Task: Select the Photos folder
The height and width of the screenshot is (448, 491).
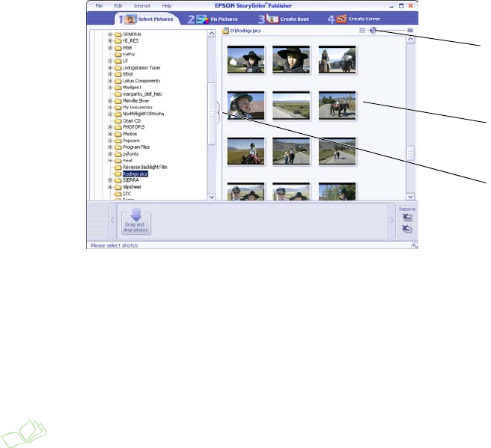Action: [x=129, y=134]
